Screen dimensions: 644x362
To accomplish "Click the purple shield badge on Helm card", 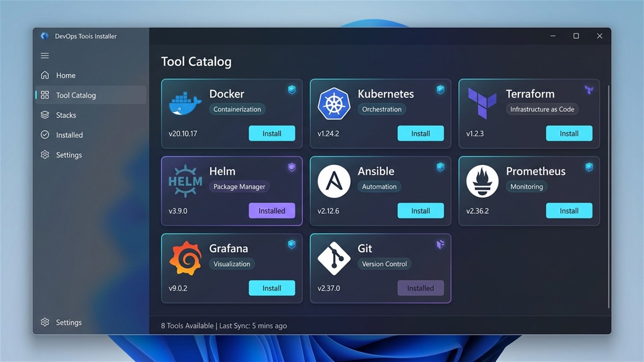I will [292, 167].
